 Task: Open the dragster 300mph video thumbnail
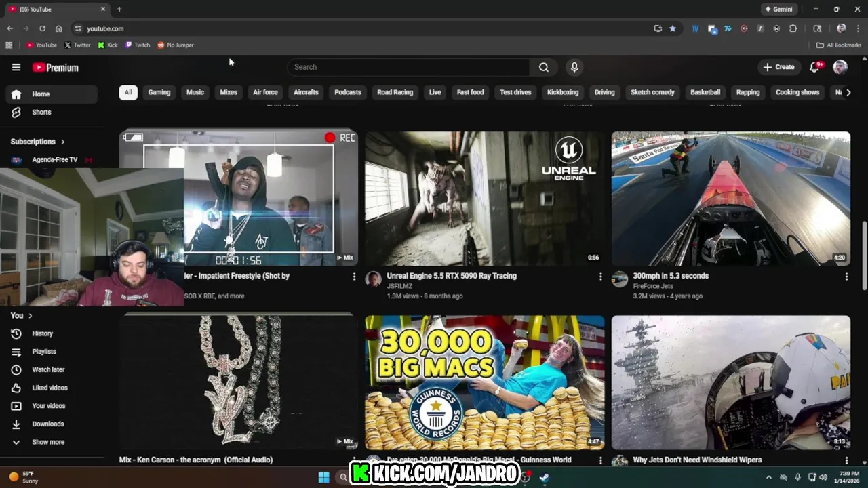pyautogui.click(x=730, y=199)
